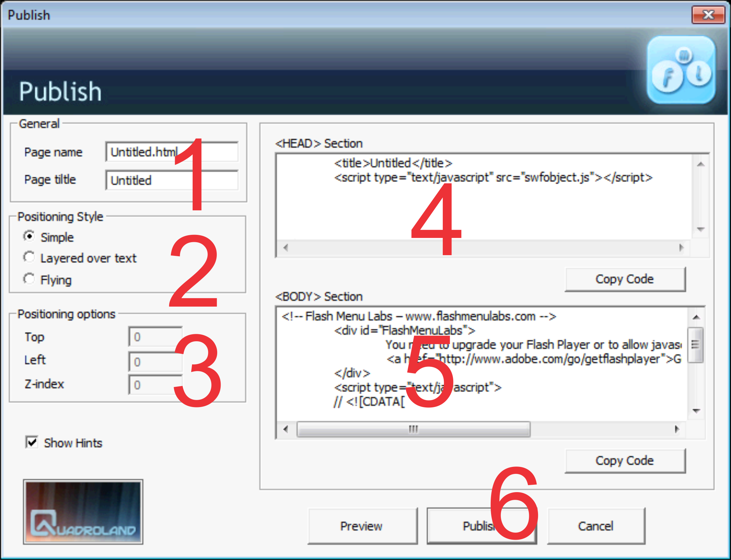The width and height of the screenshot is (731, 560).
Task: Select the Flying positioning option
Action: pos(29,279)
